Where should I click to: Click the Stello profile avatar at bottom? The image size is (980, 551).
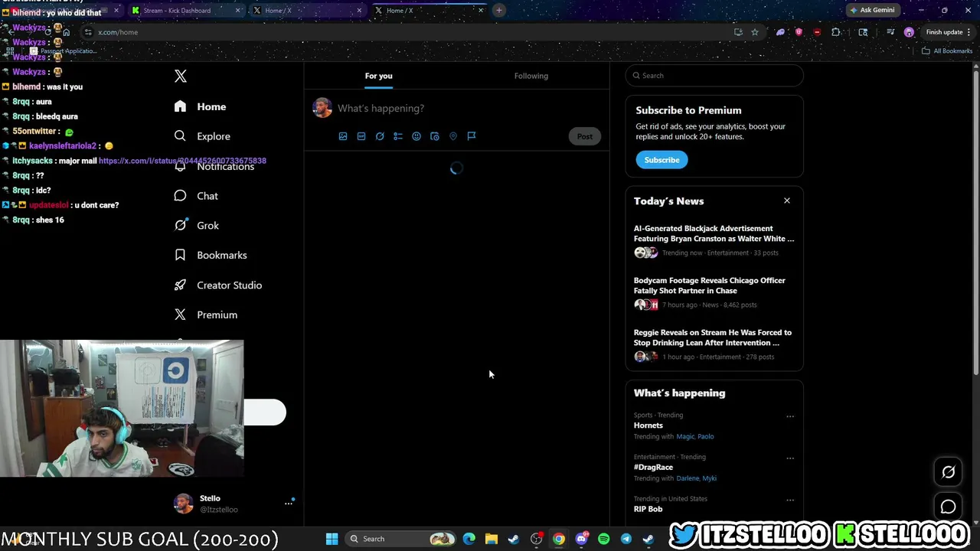point(183,504)
